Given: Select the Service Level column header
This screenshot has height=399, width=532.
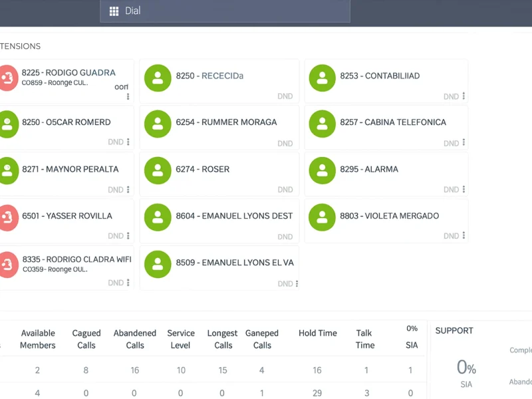Looking at the screenshot, I should click(x=181, y=339).
